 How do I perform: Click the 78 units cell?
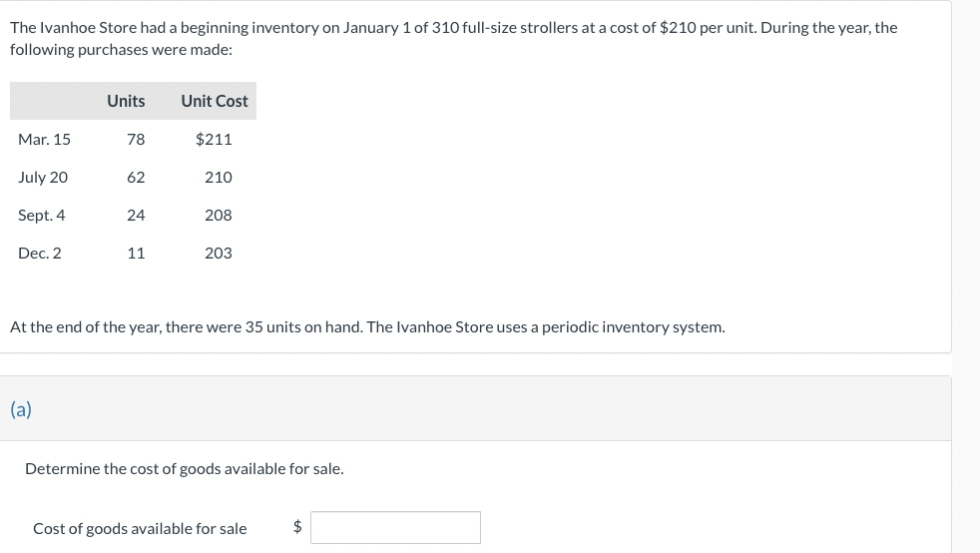(x=136, y=140)
